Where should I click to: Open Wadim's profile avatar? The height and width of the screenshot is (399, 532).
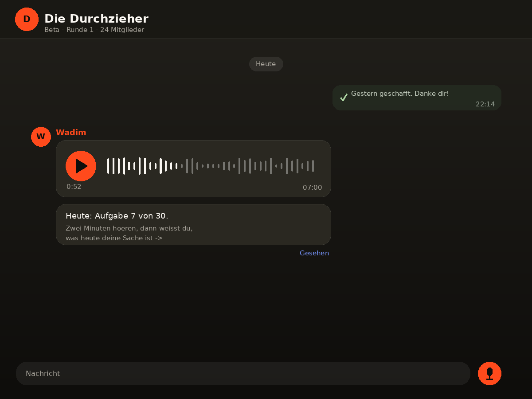41,137
